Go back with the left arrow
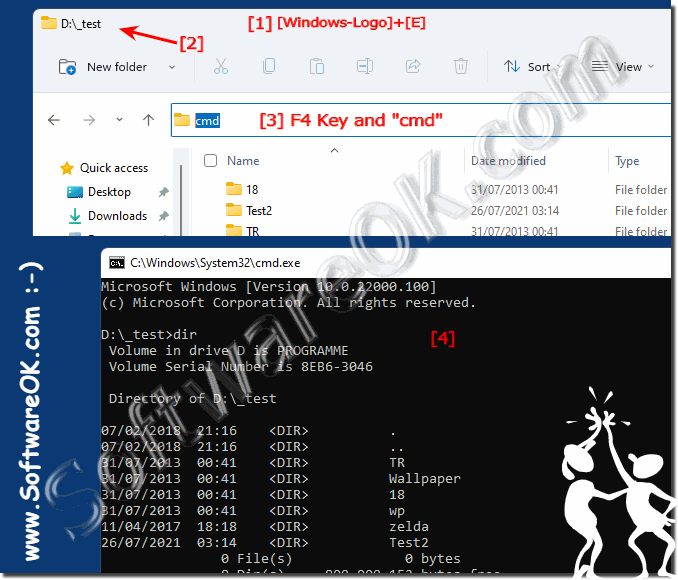The width and height of the screenshot is (678, 580). coord(54,120)
